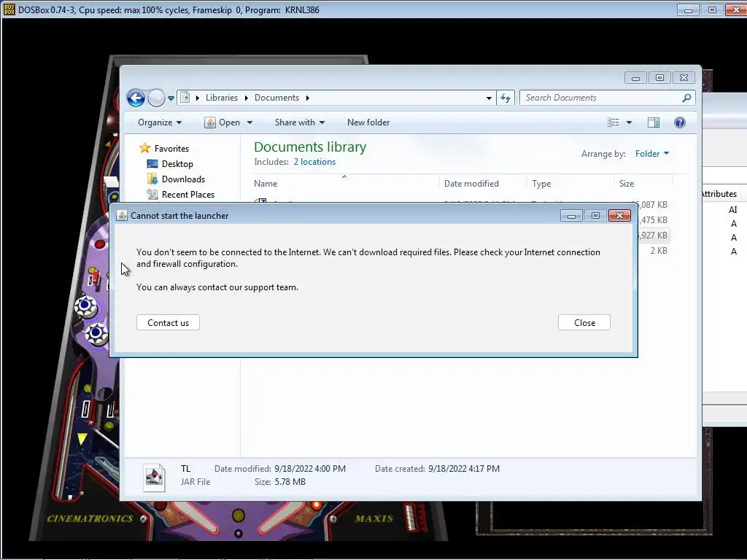Image resolution: width=747 pixels, height=560 pixels.
Task: Click the document icon in address bar
Action: coord(185,98)
